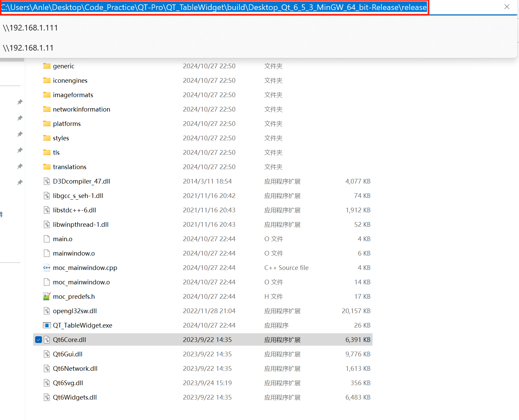
Task: Select the main.o file name
Action: 63,239
